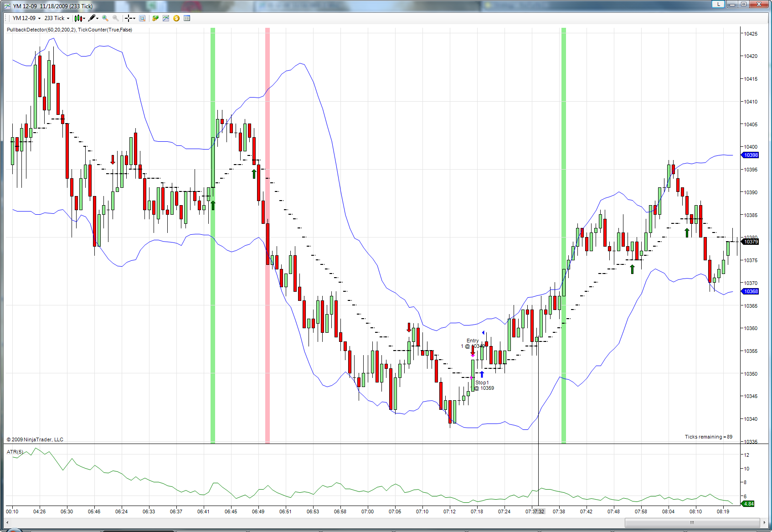
Task: Select the 10398 upper band price marker
Action: tap(751, 155)
